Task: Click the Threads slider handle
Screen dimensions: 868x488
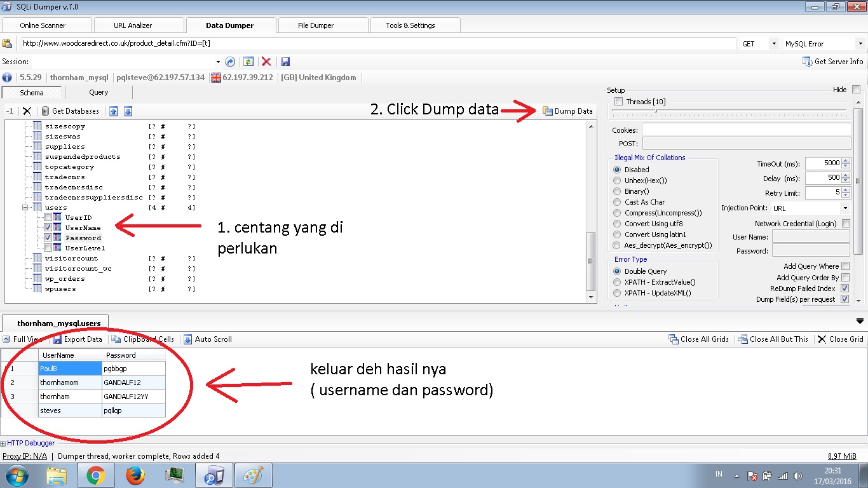Action: (656, 111)
